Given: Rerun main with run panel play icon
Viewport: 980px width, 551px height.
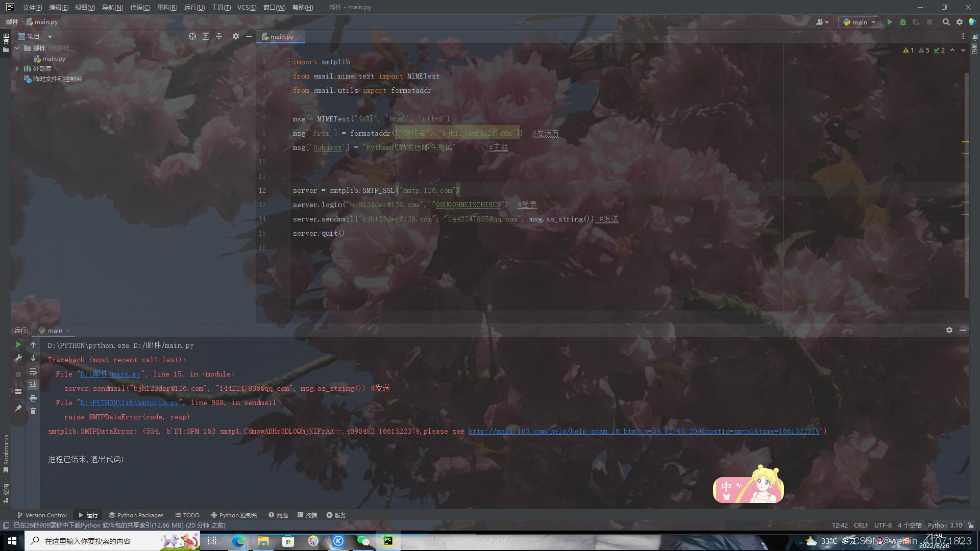Looking at the screenshot, I should click(18, 345).
